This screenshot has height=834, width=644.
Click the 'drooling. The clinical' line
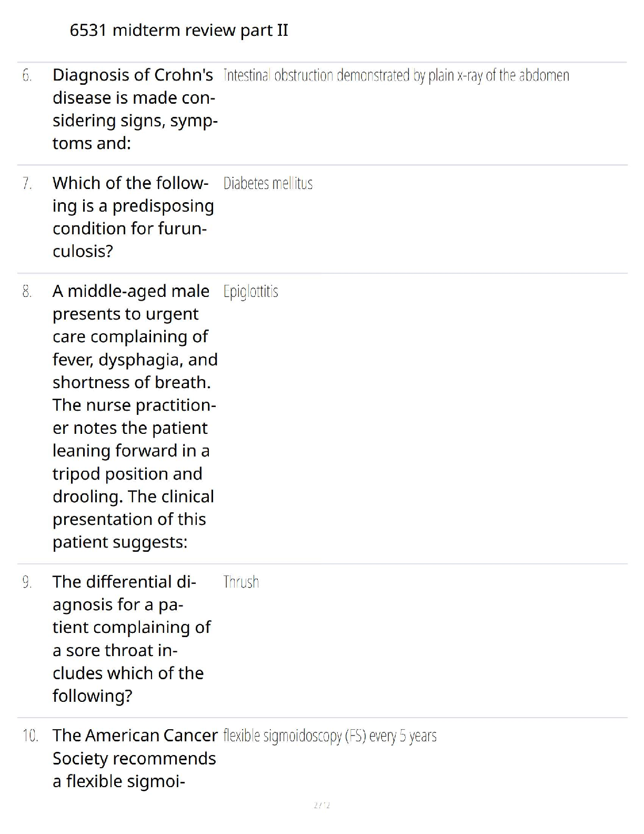133,497
